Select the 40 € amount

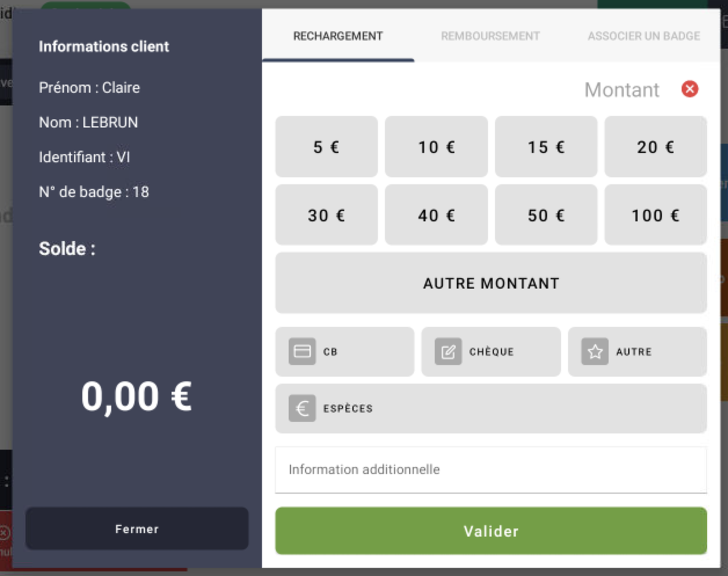coord(436,215)
